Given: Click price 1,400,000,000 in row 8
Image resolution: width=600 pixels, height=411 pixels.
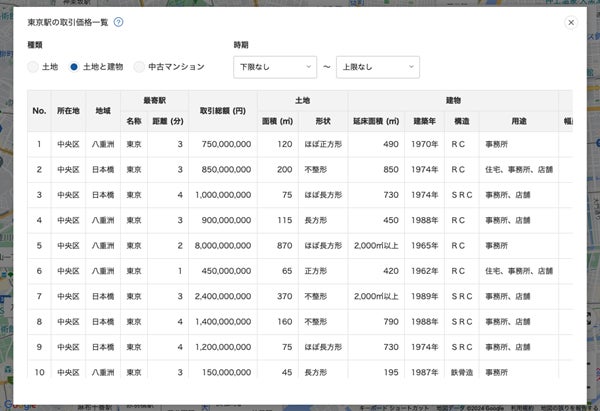Looking at the screenshot, I should click(223, 321).
